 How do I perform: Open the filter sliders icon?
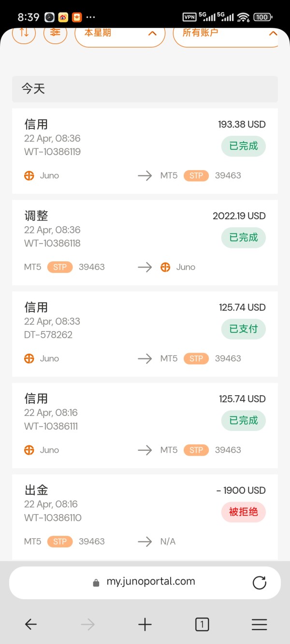[x=55, y=33]
